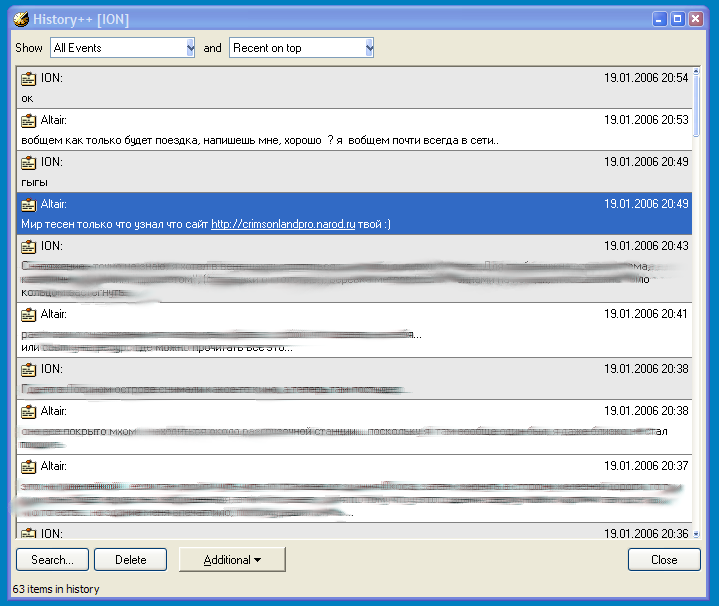Click History++ app icon in title bar
This screenshot has width=719, height=606.
tap(20, 19)
